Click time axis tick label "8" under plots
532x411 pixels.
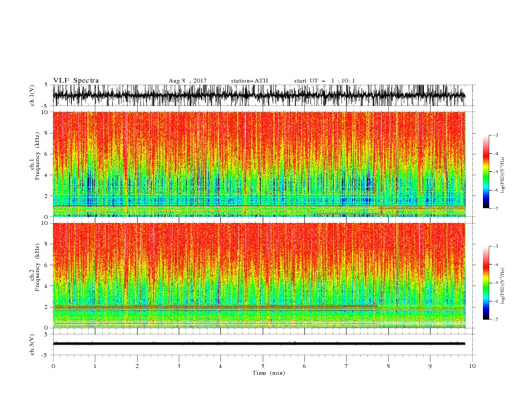click(388, 366)
